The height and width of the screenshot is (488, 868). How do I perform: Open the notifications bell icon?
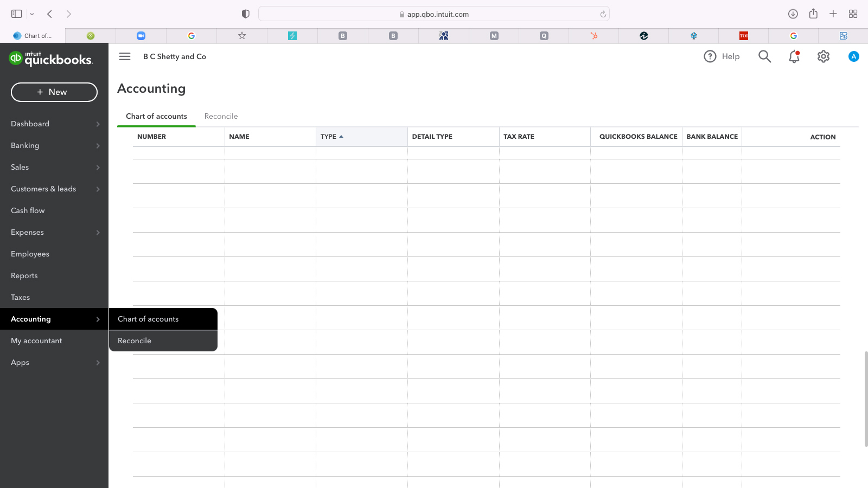pos(794,56)
